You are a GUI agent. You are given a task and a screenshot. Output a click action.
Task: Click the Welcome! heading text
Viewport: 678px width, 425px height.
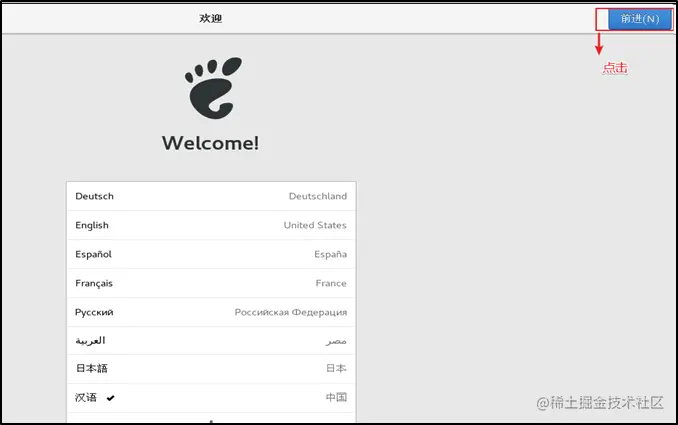coord(211,143)
